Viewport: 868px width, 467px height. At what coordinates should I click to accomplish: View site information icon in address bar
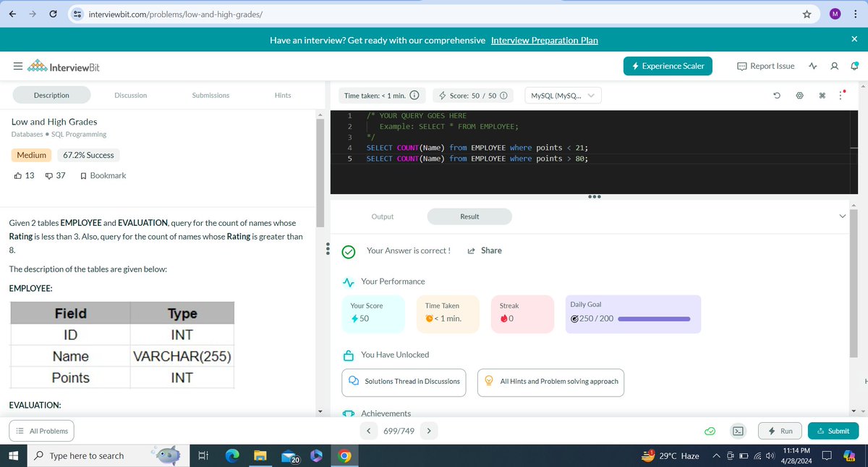[x=77, y=14]
